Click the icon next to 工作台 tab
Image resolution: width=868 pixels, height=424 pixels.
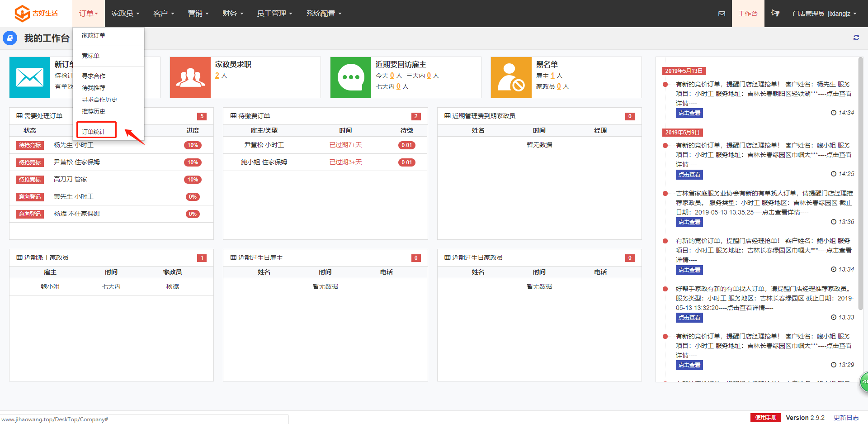click(775, 13)
